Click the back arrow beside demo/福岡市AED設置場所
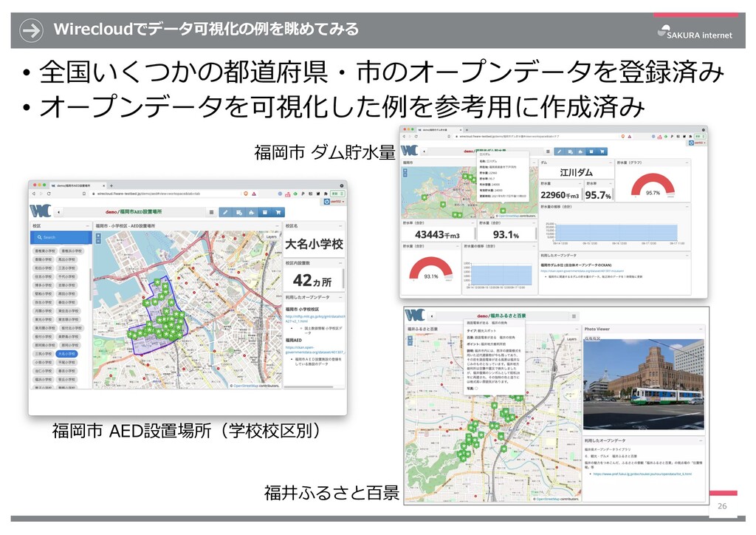 pyautogui.click(x=59, y=212)
